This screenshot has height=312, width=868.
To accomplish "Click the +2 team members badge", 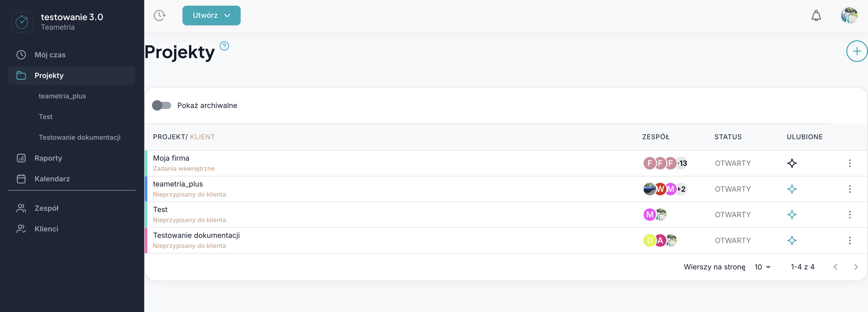I will [681, 189].
